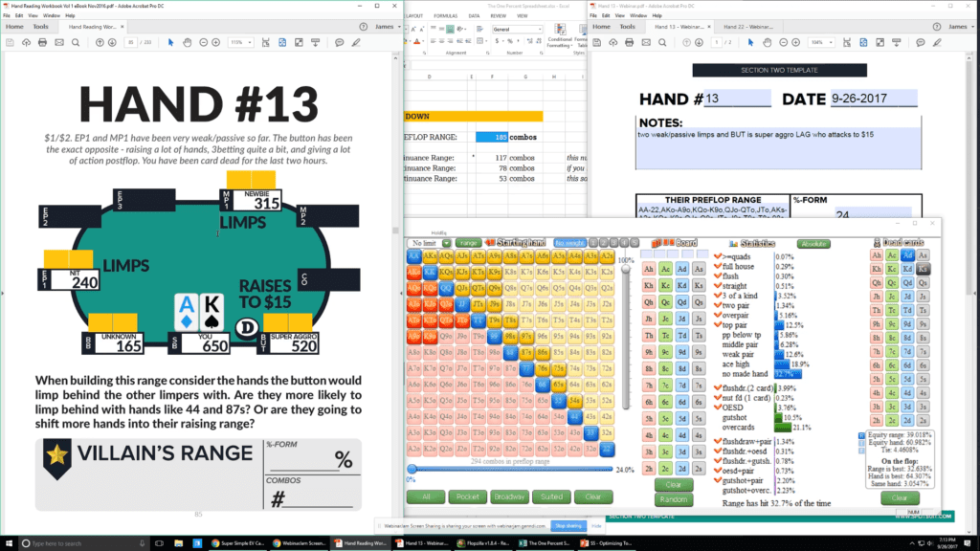Switch to Hand 22 - Webinar tab

coord(747,27)
